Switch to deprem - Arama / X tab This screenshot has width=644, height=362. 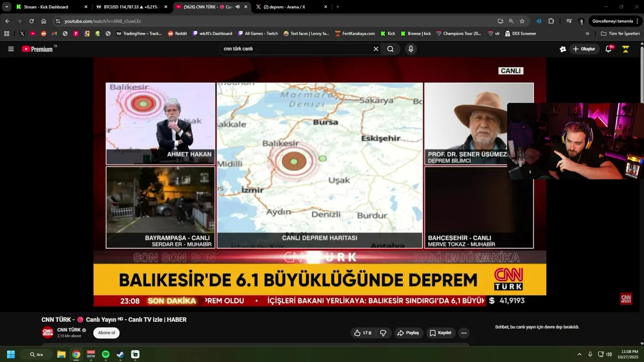point(292,7)
